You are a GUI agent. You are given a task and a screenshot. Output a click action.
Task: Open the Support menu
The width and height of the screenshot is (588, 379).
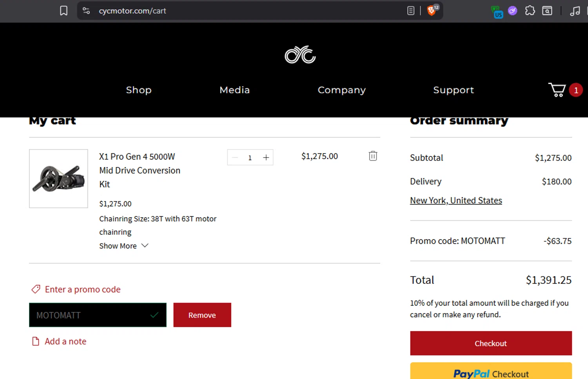pyautogui.click(x=454, y=90)
